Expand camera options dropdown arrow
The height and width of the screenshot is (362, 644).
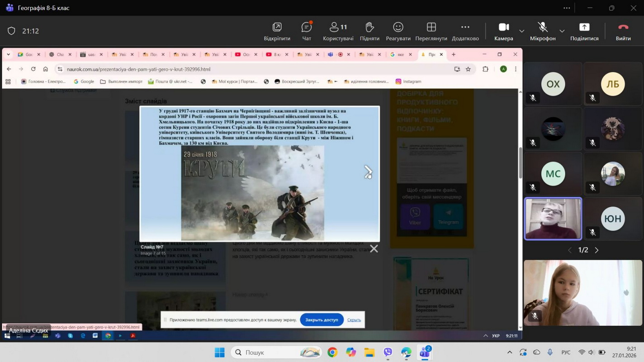(x=522, y=31)
